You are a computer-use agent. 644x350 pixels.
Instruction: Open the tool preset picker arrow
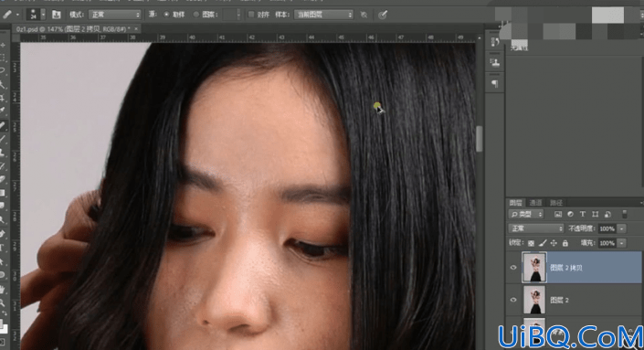click(17, 15)
